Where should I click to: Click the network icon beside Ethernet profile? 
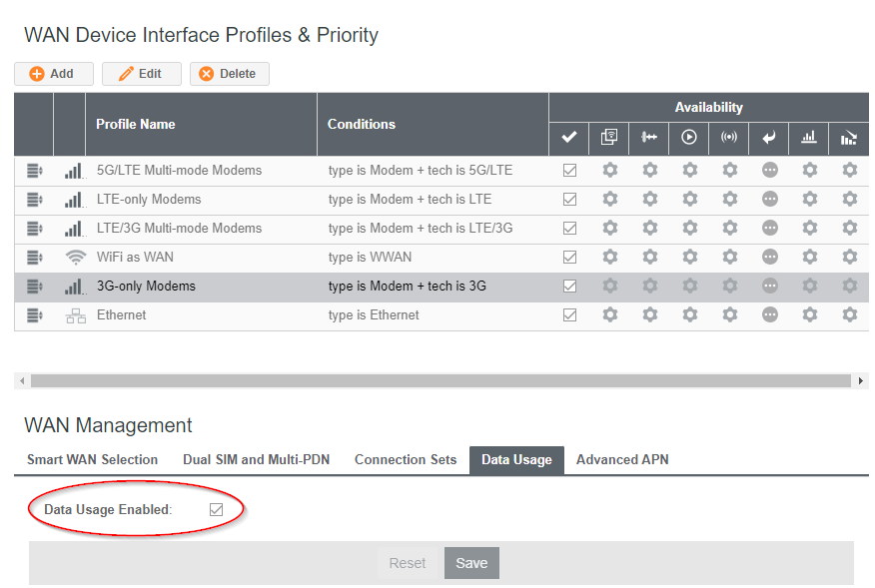tap(75, 315)
